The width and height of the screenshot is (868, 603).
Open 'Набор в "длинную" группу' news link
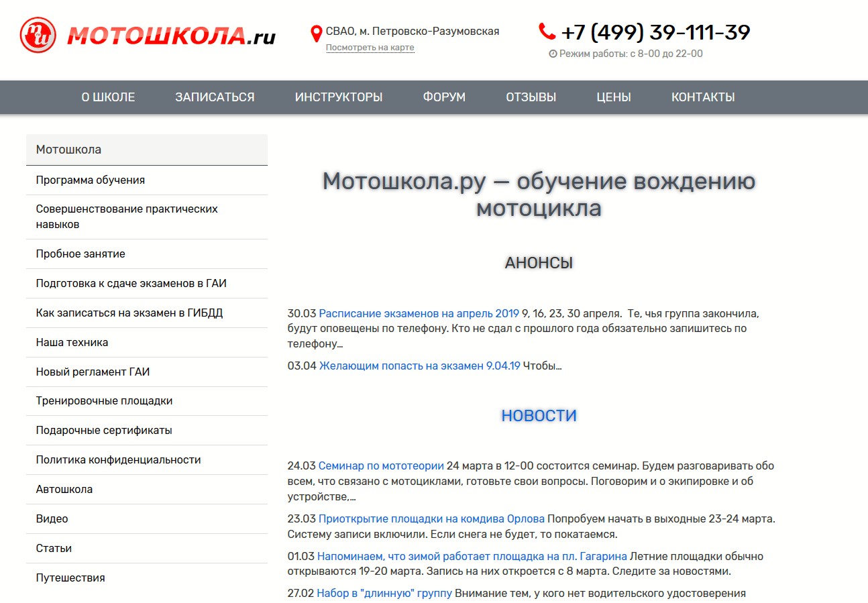[384, 593]
